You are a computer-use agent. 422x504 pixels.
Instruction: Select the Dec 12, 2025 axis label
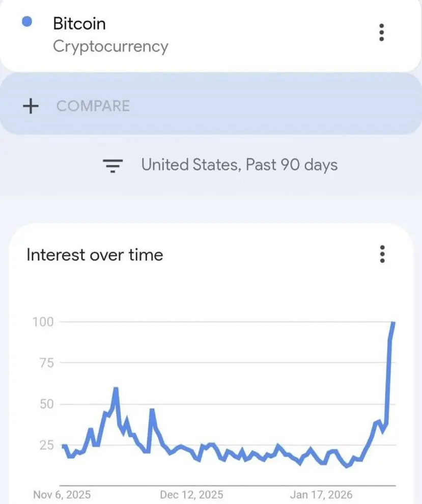tap(191, 494)
